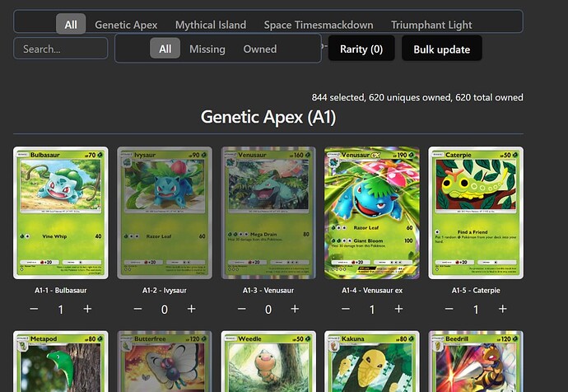Open the Bulbasaur card image
The image size is (568, 392).
pos(60,213)
